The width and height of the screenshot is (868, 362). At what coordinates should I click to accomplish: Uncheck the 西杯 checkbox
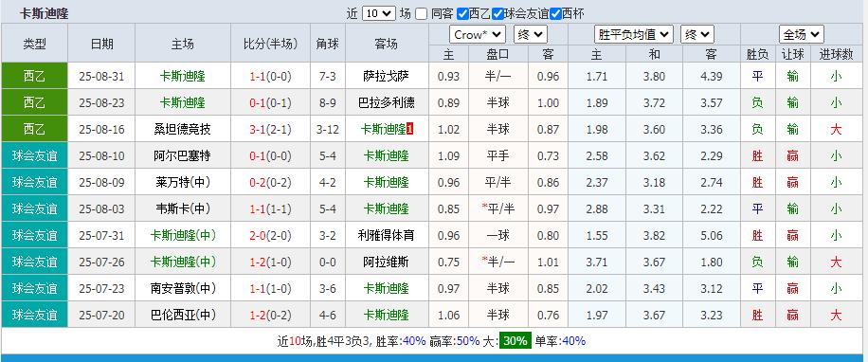tap(555, 14)
